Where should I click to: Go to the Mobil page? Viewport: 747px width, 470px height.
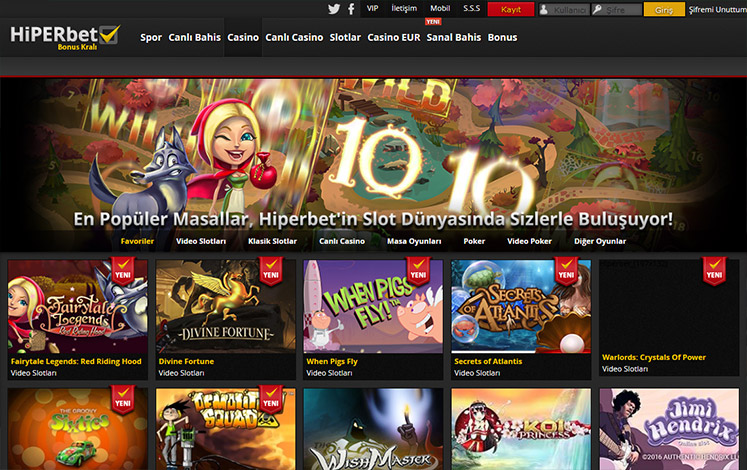[440, 9]
